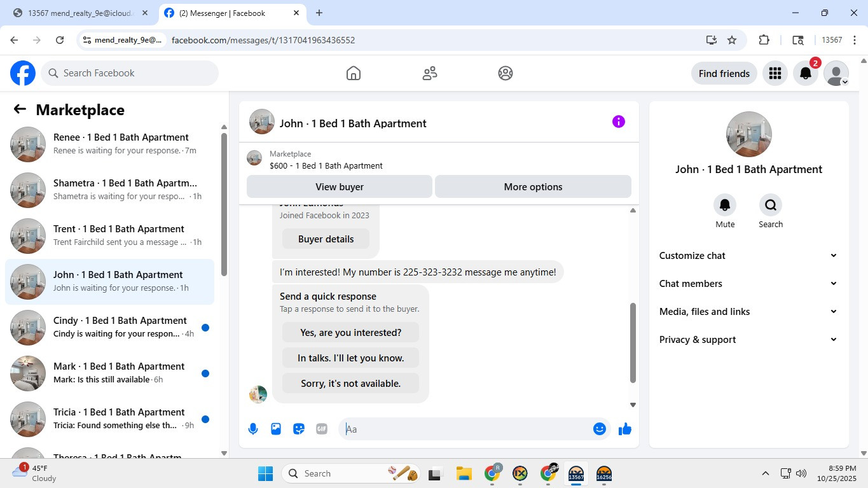Image resolution: width=868 pixels, height=488 pixels.
Task: Go to the Home feed icon
Action: click(x=354, y=73)
